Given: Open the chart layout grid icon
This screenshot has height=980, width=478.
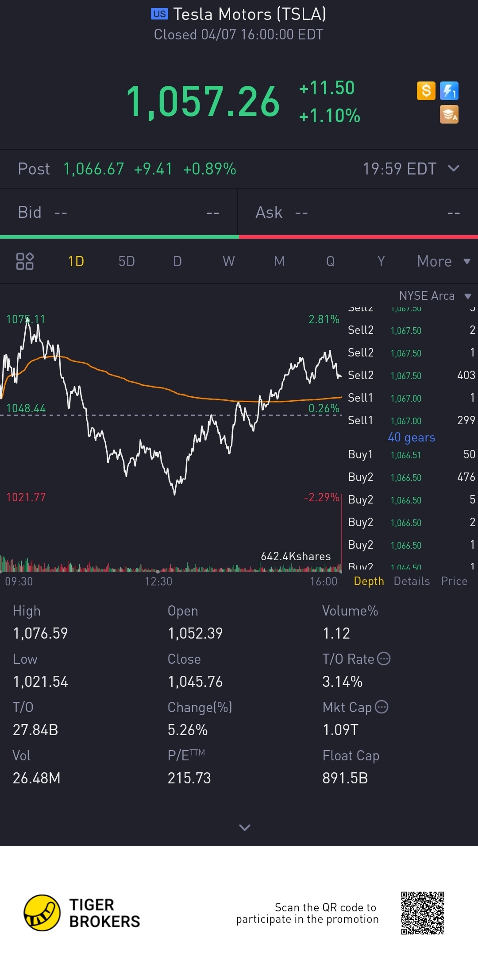Looking at the screenshot, I should coord(25,261).
